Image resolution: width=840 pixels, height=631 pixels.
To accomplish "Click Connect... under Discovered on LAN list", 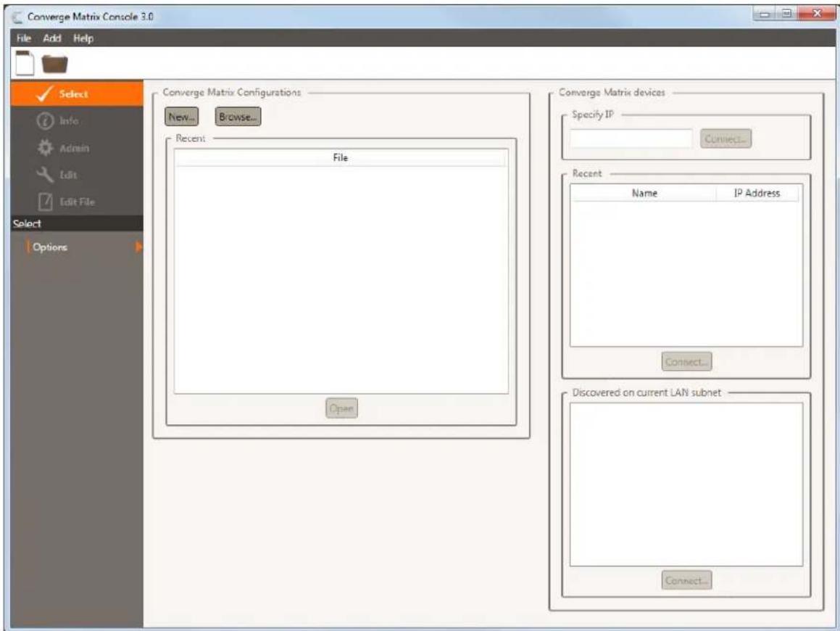I will [686, 580].
